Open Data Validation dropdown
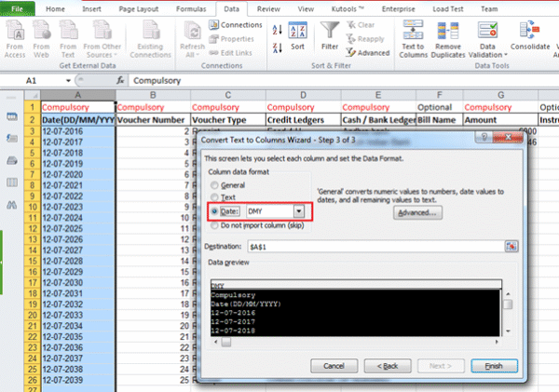559x392 pixels. pos(487,50)
